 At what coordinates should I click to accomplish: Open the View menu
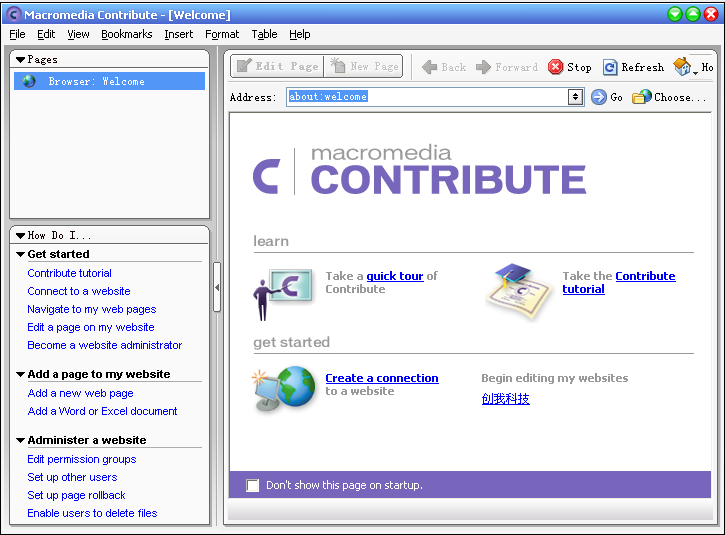(78, 34)
